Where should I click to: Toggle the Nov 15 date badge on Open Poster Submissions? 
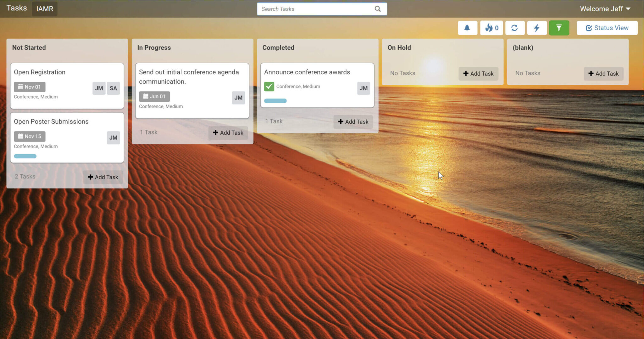click(x=30, y=136)
